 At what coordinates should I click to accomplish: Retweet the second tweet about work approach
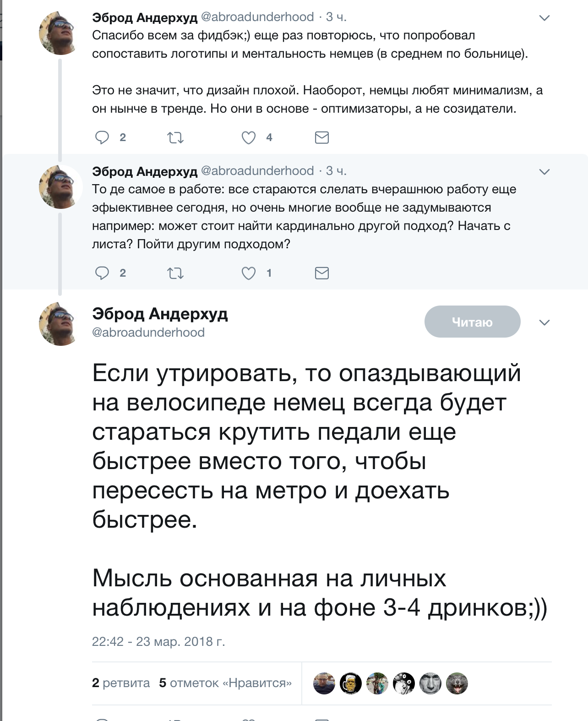pos(175,273)
